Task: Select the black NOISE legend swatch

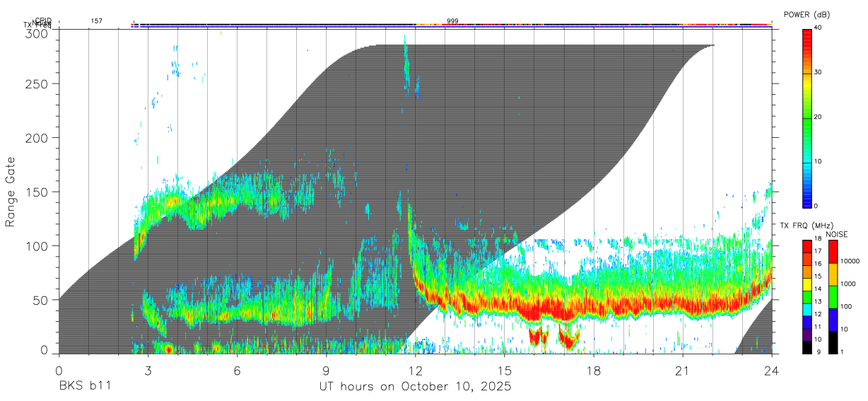Action: [832, 341]
